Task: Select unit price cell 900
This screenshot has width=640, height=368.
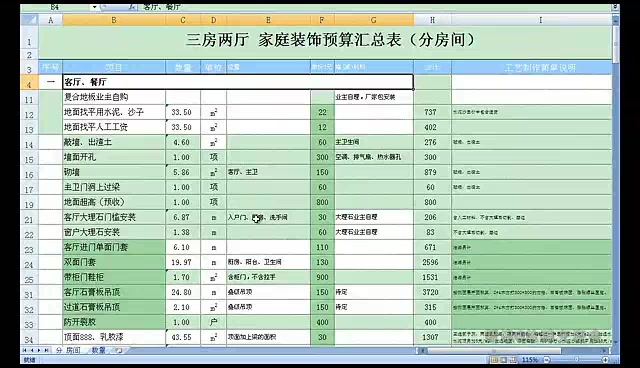Action: (x=322, y=277)
